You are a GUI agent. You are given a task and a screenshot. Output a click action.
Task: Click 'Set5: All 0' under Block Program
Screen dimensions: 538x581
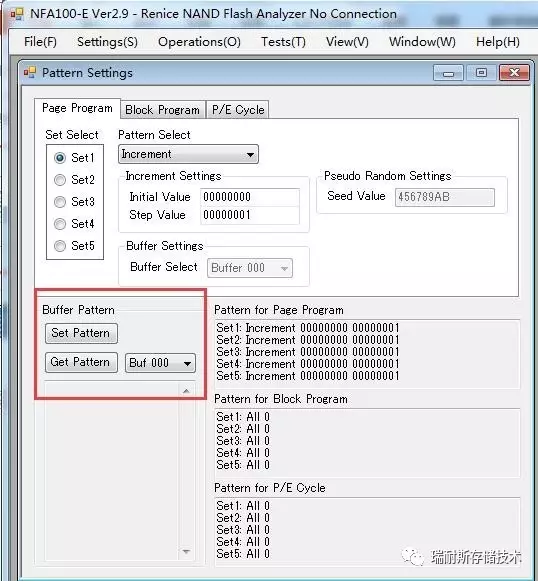[x=243, y=465]
